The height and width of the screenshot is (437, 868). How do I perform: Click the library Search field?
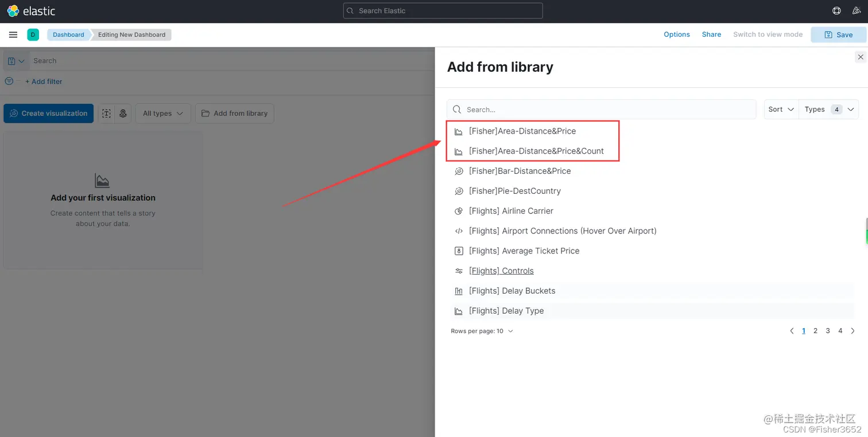click(x=601, y=109)
